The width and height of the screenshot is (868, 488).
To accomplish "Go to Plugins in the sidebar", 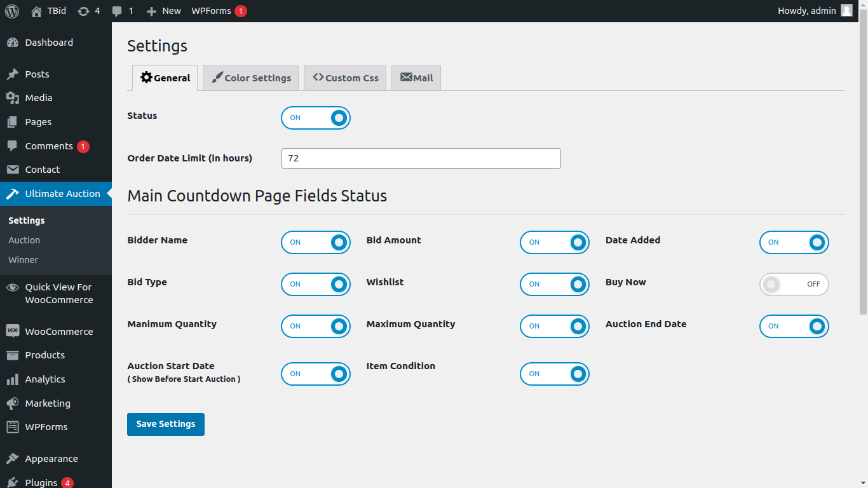I will click(x=41, y=482).
